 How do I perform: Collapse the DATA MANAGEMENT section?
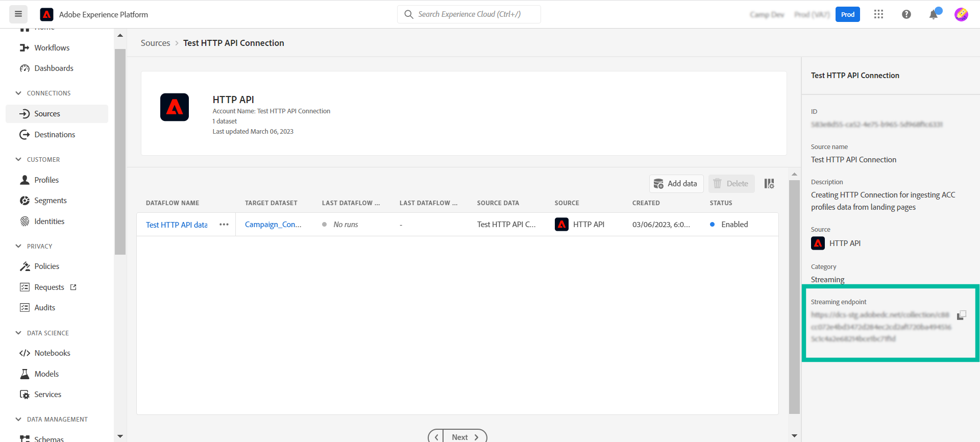(x=18, y=419)
